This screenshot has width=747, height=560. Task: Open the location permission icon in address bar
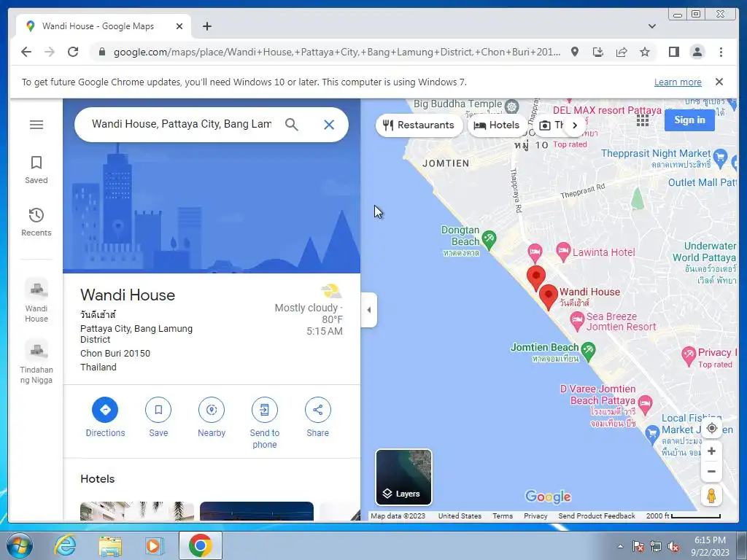point(575,52)
